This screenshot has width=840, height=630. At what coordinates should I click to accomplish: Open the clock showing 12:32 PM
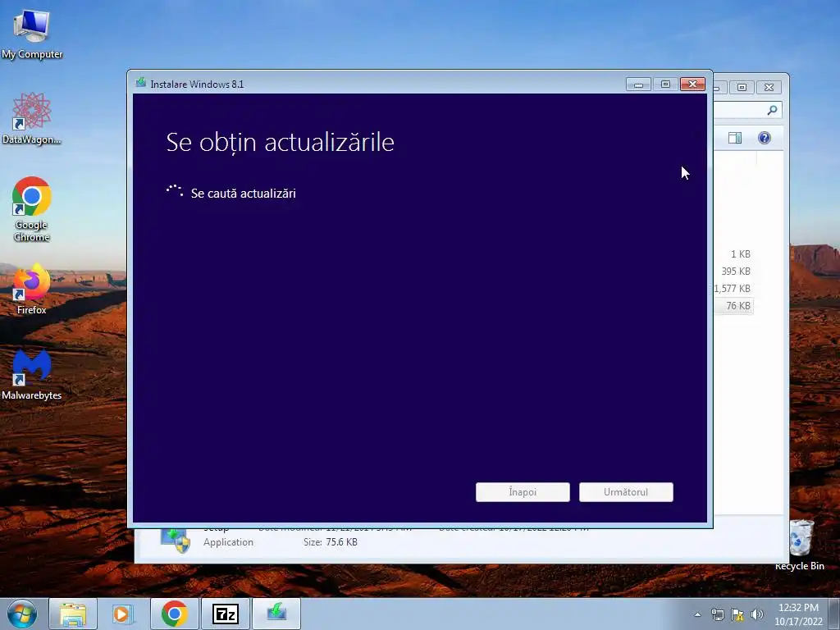798,614
